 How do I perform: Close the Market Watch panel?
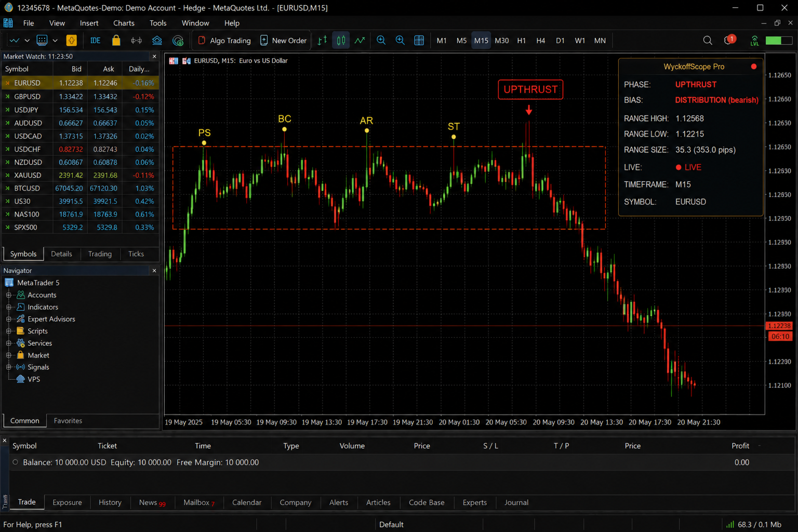click(154, 56)
